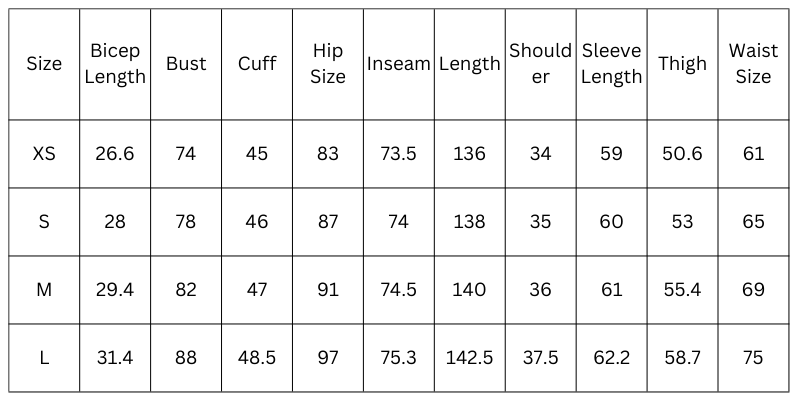The image size is (800, 400).
Task: Click the L size row label
Action: (x=44, y=358)
